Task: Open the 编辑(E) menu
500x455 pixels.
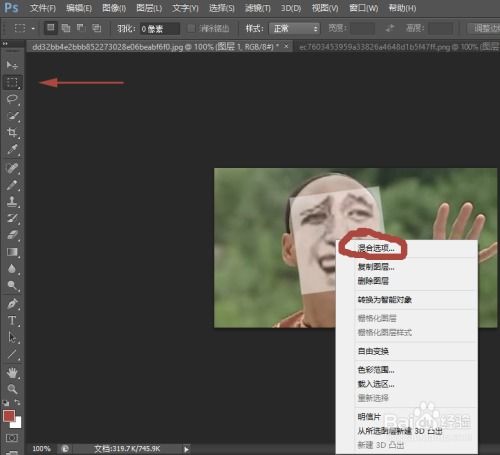Action: [x=78, y=8]
